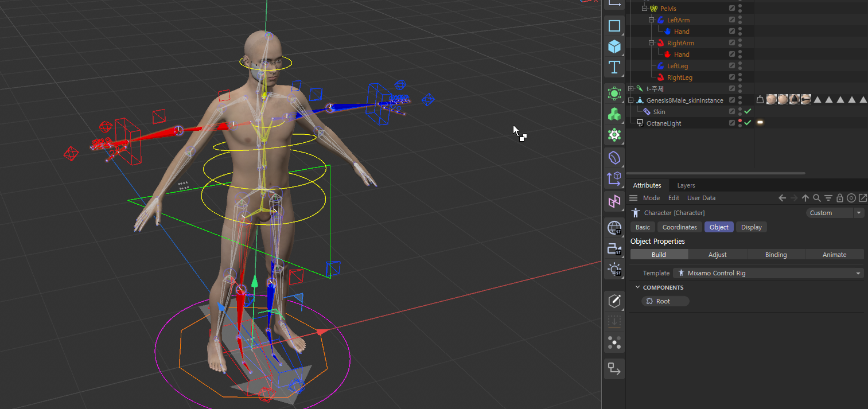868x409 pixels.
Task: Click the Animate button
Action: pos(835,255)
